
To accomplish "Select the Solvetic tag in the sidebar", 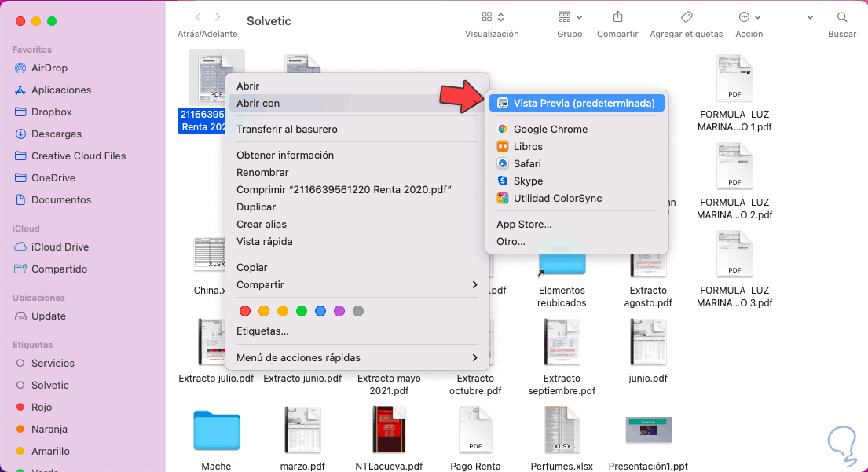I will tap(42, 385).
